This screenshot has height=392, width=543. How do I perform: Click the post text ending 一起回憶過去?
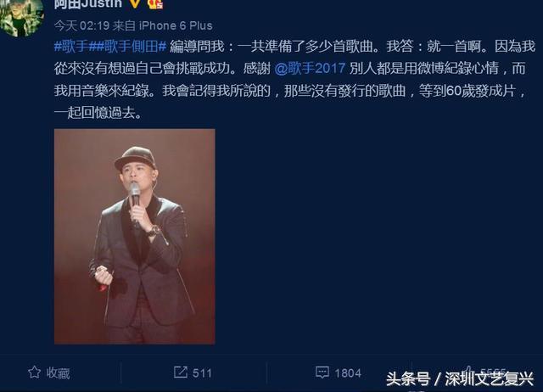[x=98, y=113]
